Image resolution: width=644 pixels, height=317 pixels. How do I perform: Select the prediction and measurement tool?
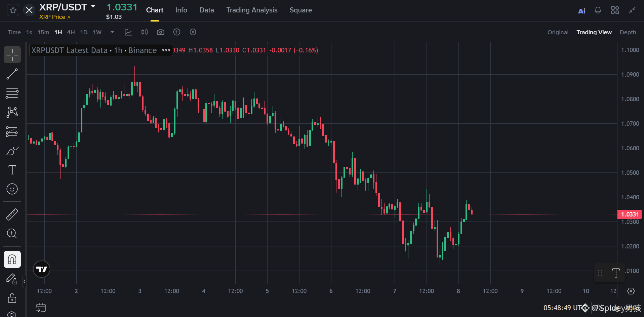coord(12,131)
